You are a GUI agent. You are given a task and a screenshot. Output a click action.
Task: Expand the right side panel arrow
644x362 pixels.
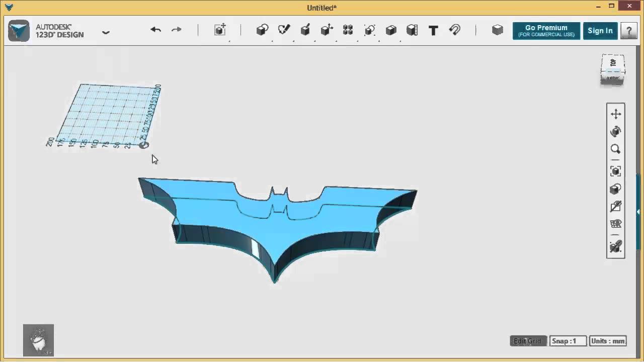(x=638, y=212)
